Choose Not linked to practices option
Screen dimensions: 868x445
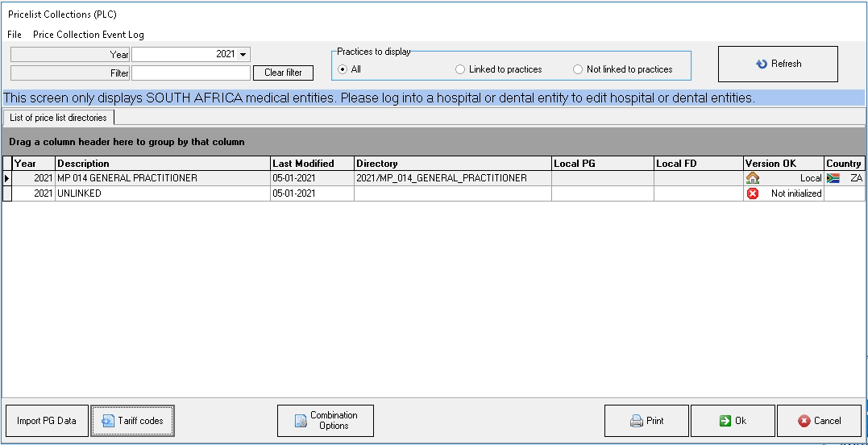(x=578, y=69)
